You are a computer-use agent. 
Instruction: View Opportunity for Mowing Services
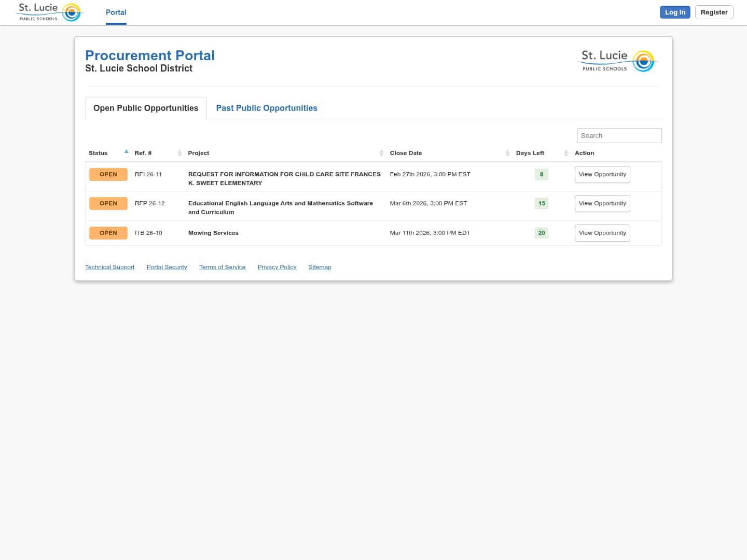point(602,233)
